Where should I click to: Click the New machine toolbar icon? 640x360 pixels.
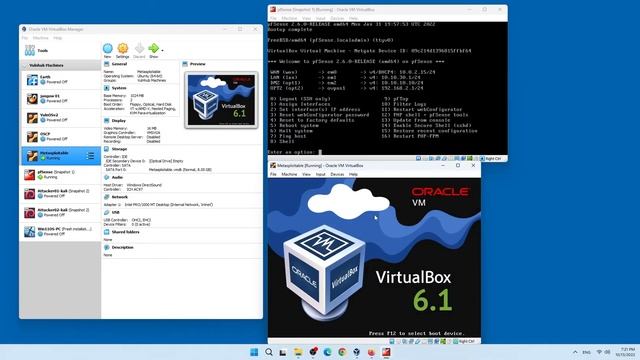(x=108, y=49)
